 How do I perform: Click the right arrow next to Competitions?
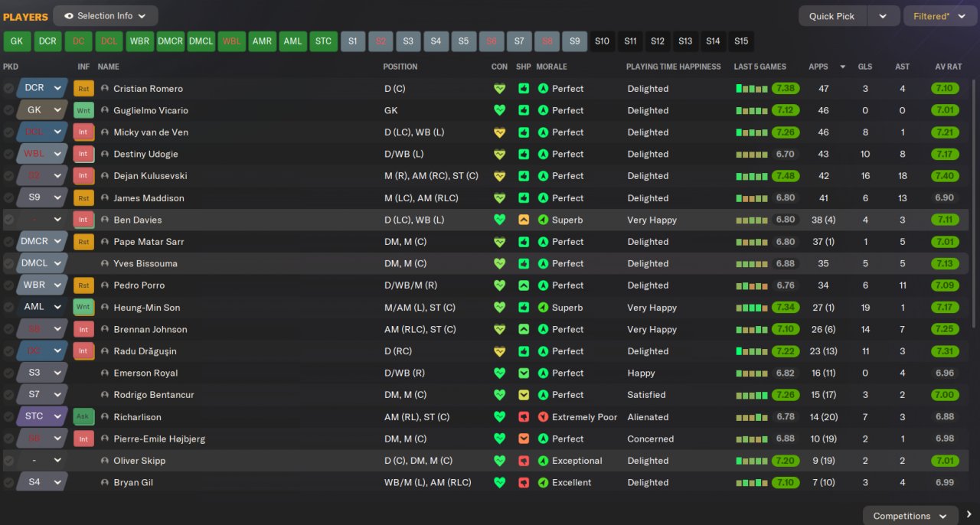(x=970, y=515)
